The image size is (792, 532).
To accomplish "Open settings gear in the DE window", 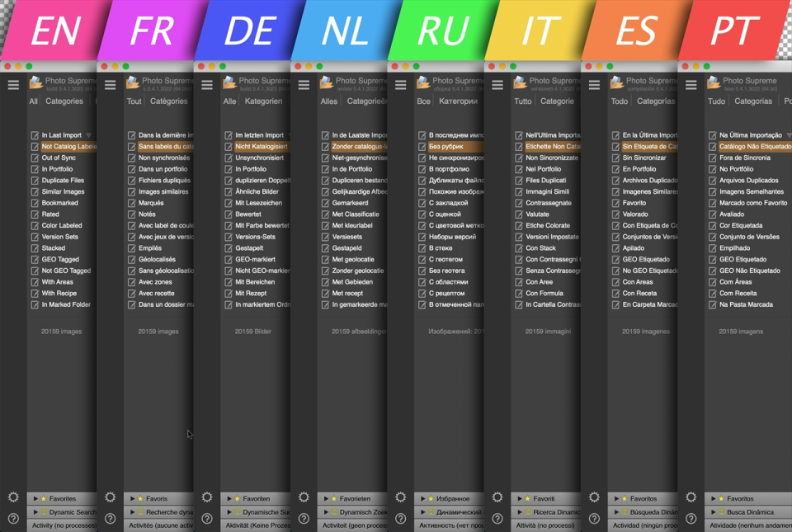I will [207, 497].
